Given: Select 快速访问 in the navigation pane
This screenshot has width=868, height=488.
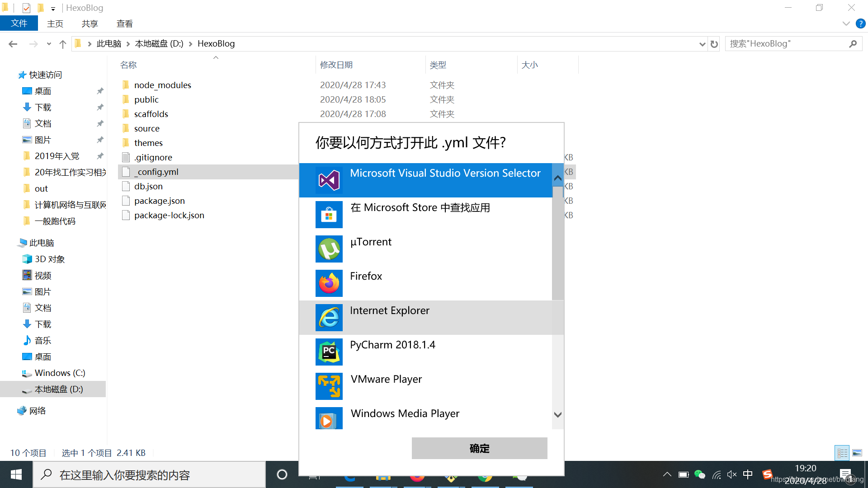Looking at the screenshot, I should tap(45, 75).
